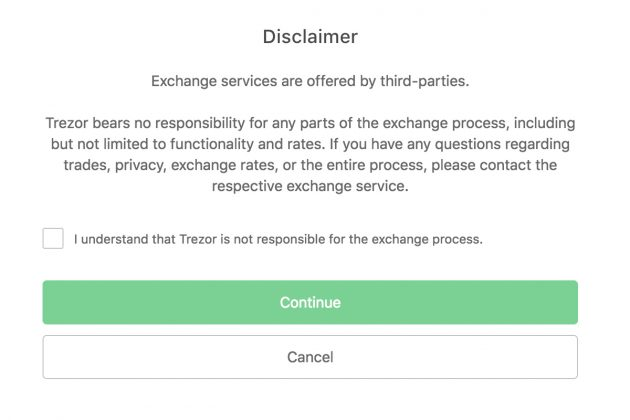The height and width of the screenshot is (420, 630).
Task: Click the line starting "Trezor bears no responsibility"
Action: (310, 123)
